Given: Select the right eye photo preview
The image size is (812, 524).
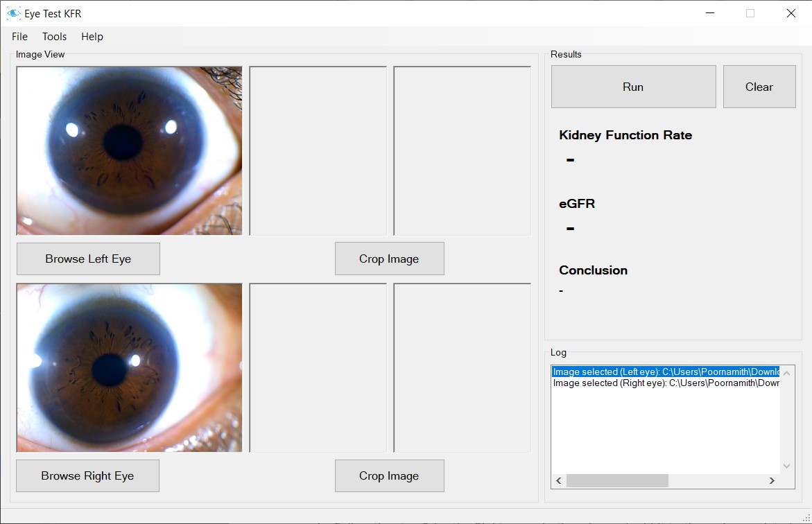Looking at the screenshot, I should (130, 367).
